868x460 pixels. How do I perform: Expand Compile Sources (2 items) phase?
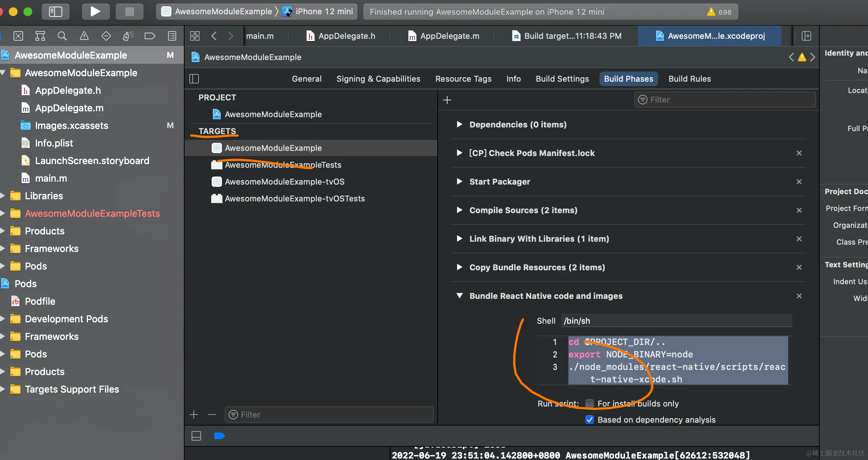(459, 210)
